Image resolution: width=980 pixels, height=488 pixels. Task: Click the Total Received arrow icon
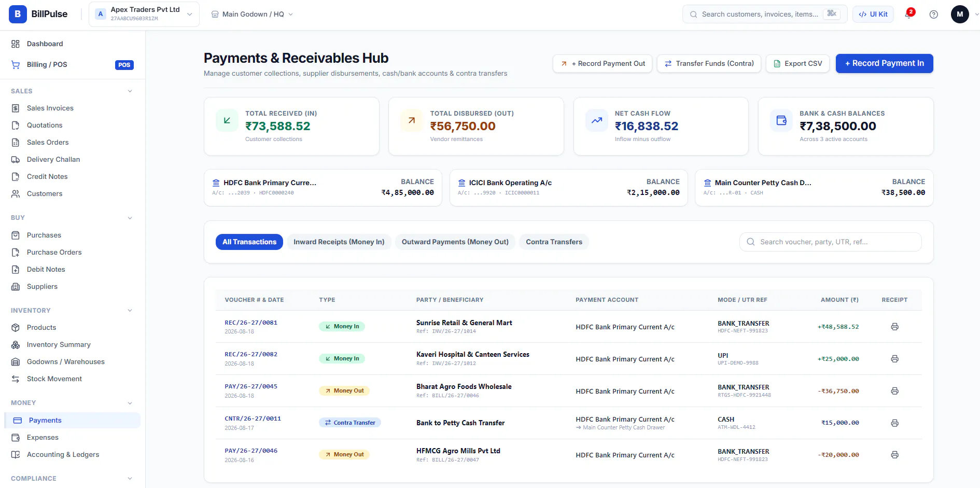227,120
